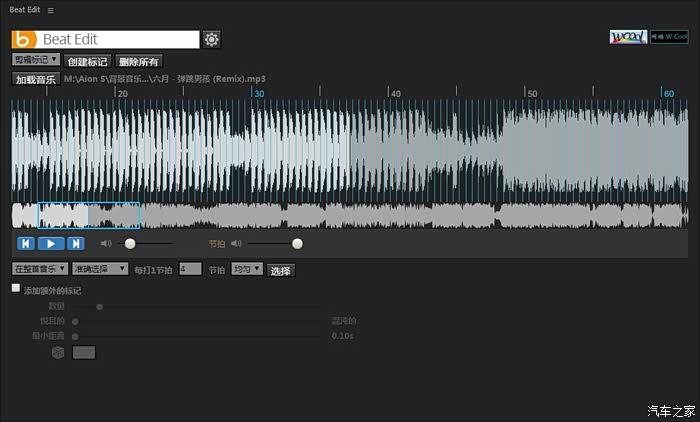
Task: Open the Beat Edit panel menu icon
Action: coord(50,10)
